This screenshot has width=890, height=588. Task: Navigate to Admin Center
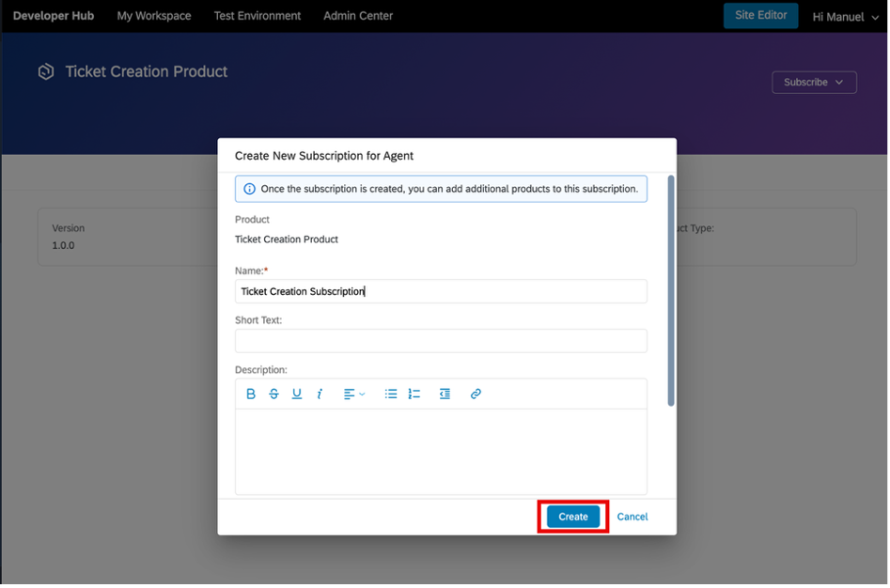coord(358,16)
